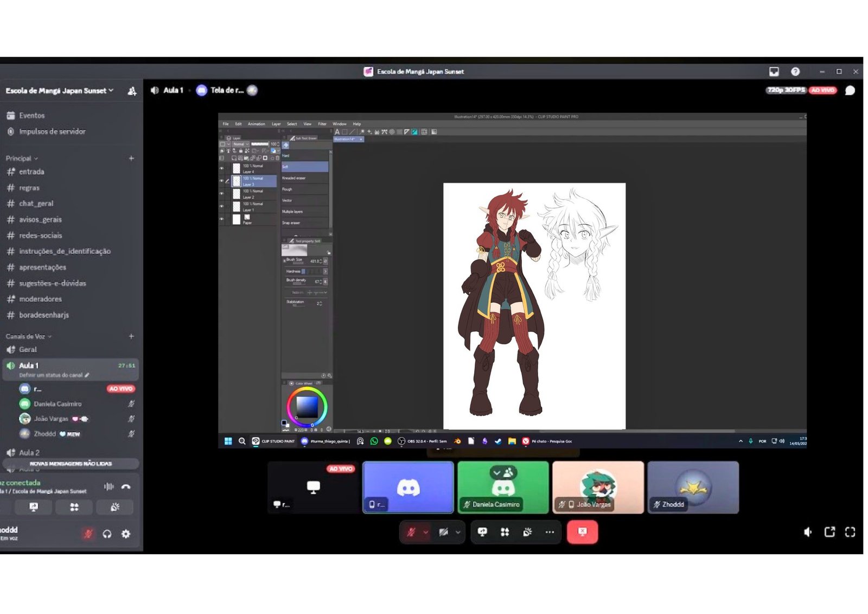This screenshot has height=614, width=868.
Task: Click the more options ellipsis in call controls
Action: (x=550, y=532)
